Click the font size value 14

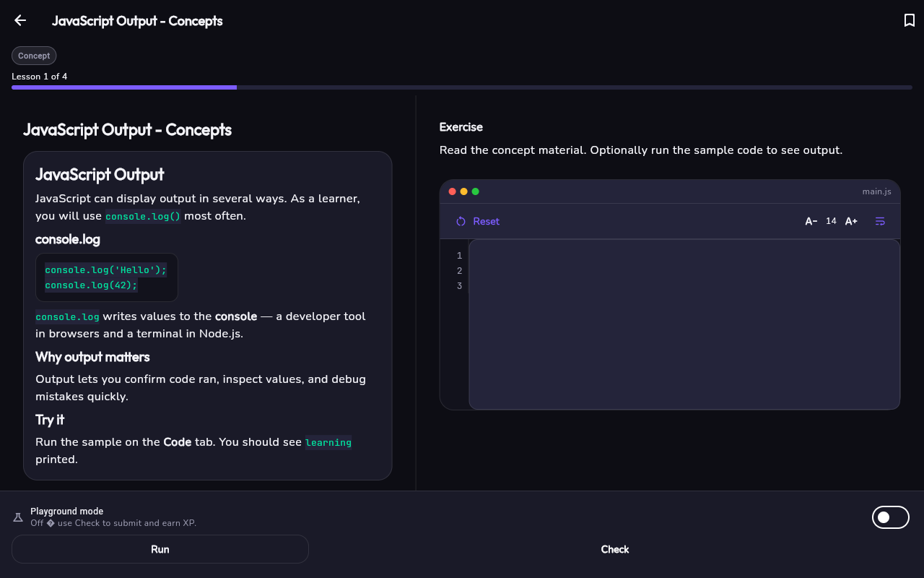pos(831,221)
